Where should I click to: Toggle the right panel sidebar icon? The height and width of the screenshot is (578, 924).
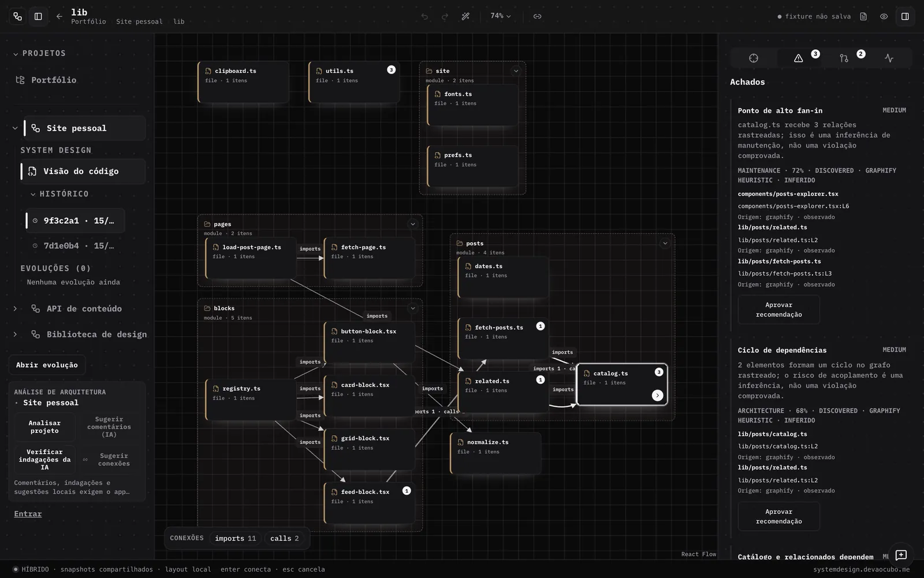905,17
